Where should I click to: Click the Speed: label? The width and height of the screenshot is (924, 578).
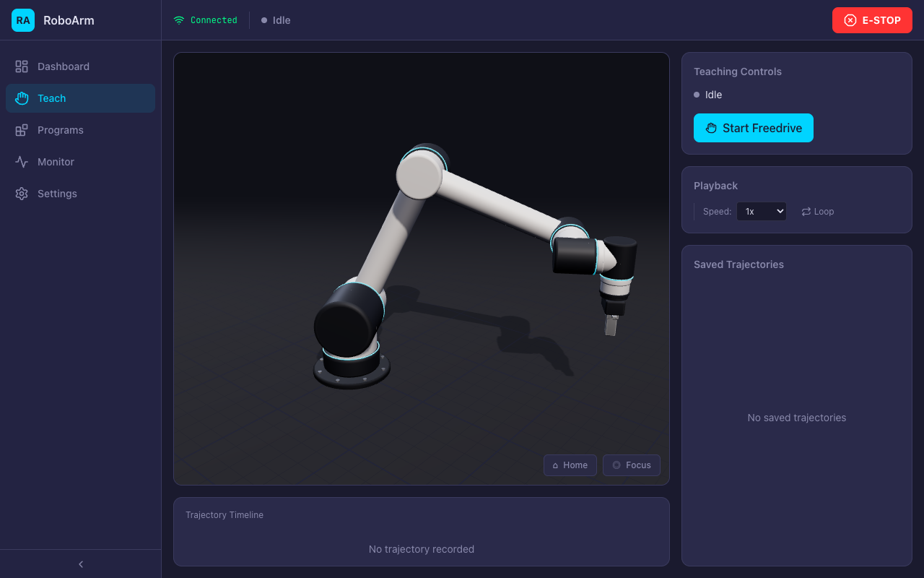tap(718, 212)
